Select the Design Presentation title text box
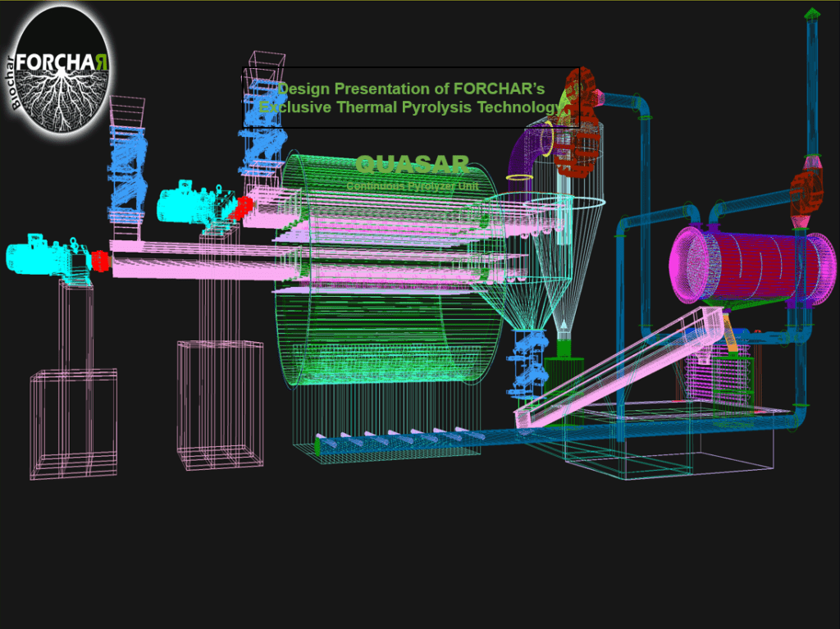 click(x=412, y=98)
